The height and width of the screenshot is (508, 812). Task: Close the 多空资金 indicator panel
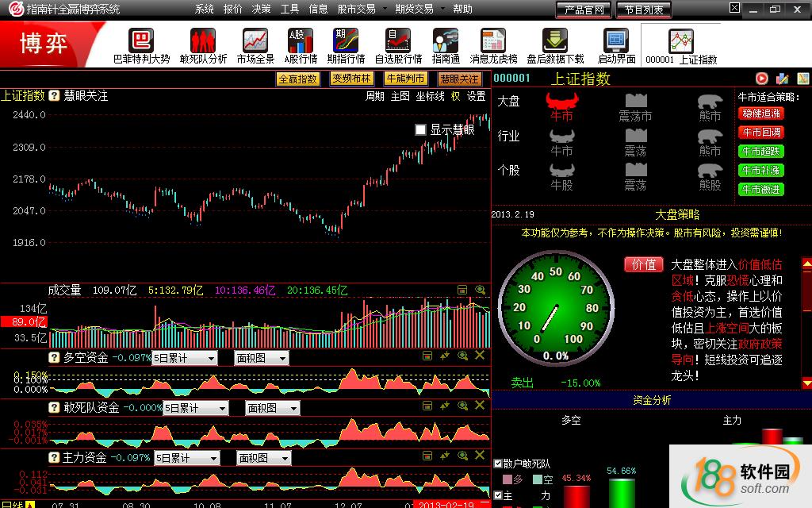point(480,356)
